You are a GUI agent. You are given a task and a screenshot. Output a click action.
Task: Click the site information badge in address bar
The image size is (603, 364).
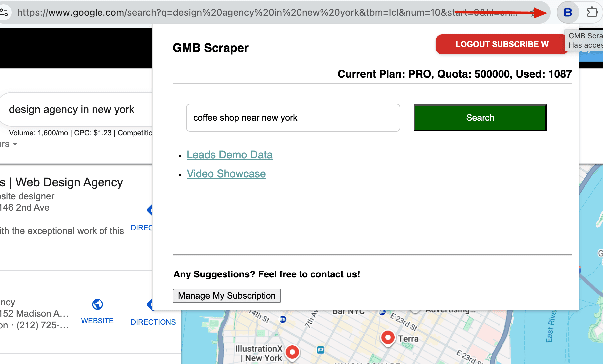pos(5,12)
